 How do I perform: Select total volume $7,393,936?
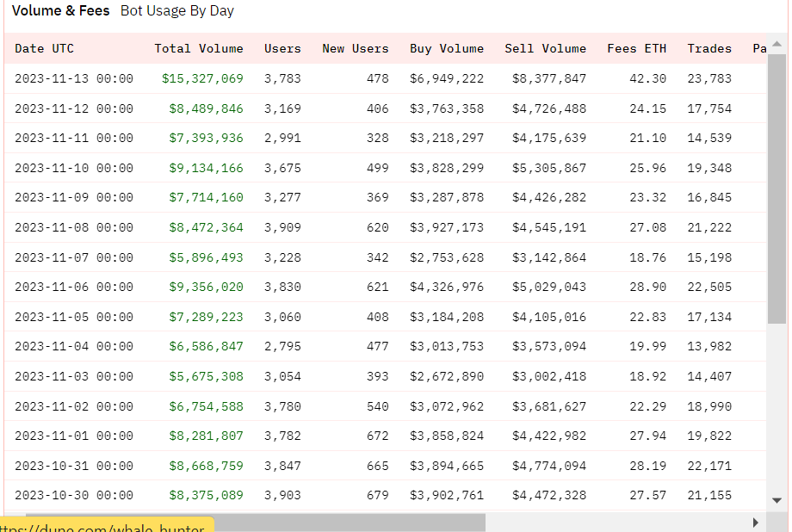[x=206, y=138]
